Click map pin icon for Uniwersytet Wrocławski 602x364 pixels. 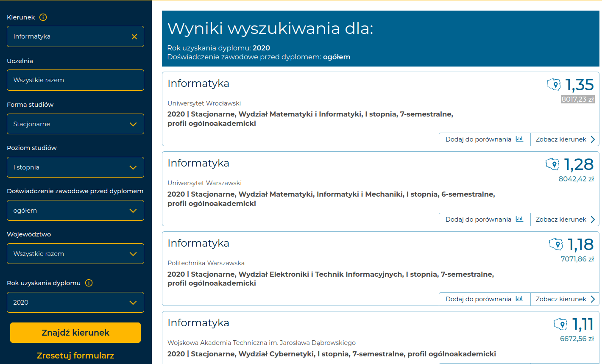[x=554, y=84]
